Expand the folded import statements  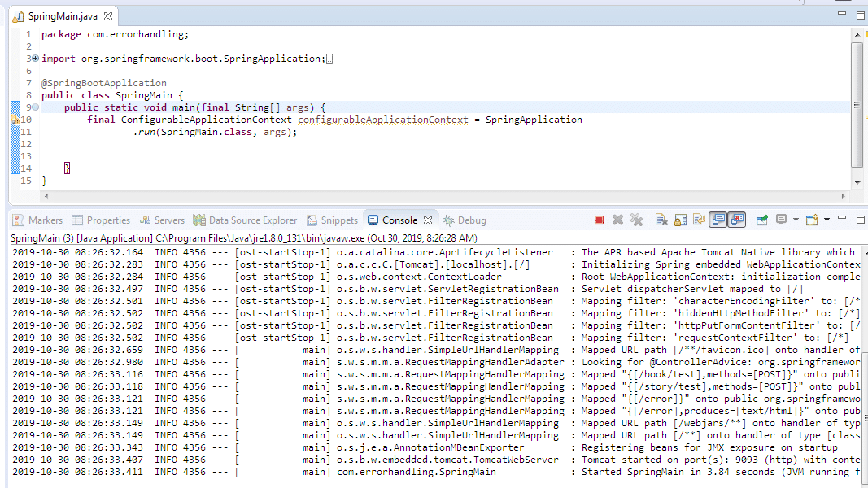tap(35, 59)
